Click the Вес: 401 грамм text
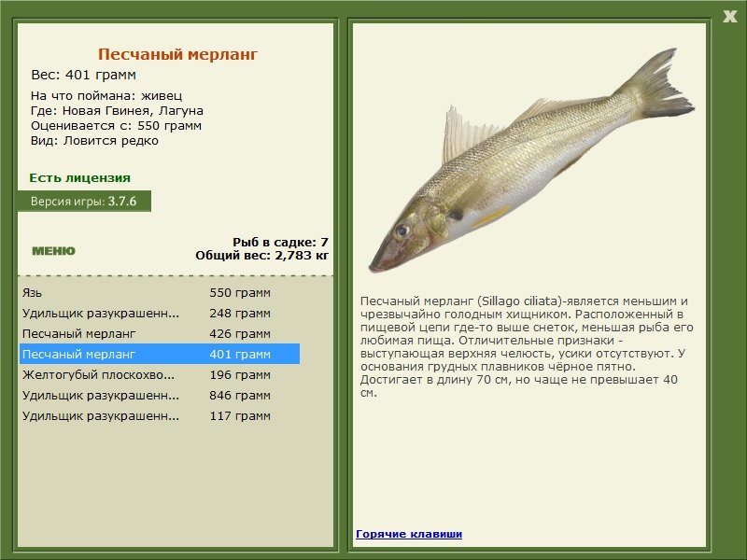Image resolution: width=747 pixels, height=560 pixels. tap(83, 75)
